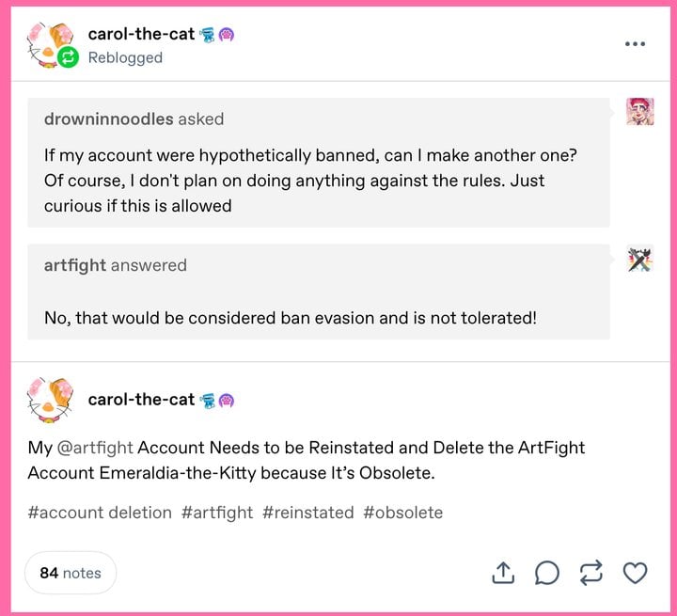Open the drowninnoodles asker username link
The height and width of the screenshot is (616, 677).
pyautogui.click(x=108, y=118)
